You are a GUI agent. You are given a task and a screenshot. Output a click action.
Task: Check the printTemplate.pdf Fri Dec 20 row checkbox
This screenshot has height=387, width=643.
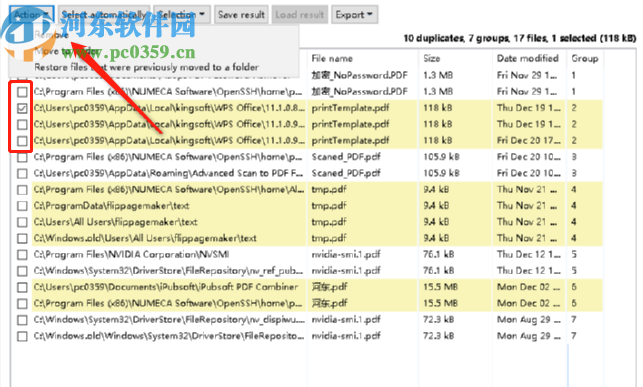[x=22, y=141]
